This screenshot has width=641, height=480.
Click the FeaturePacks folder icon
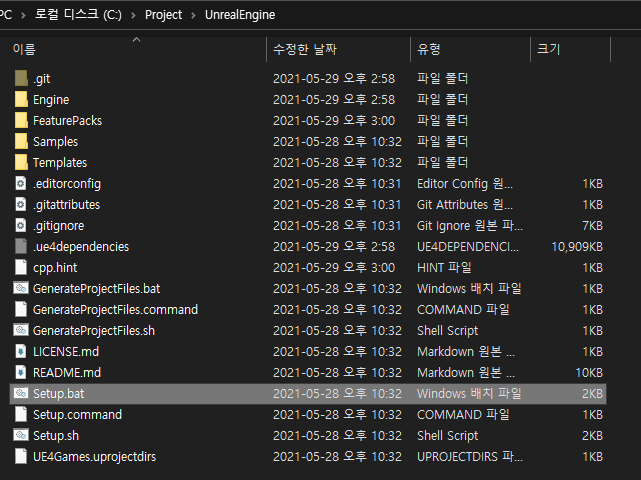pos(21,120)
